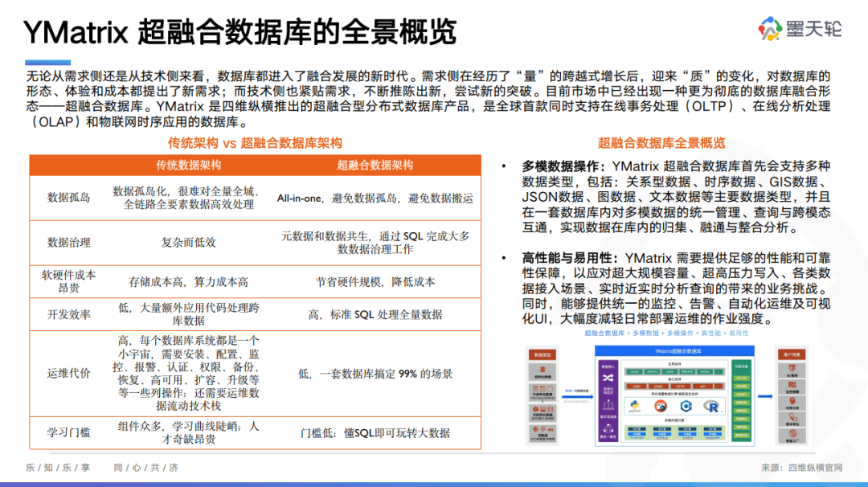Click the cell starting with All-in-one
The image size is (868, 487).
[375, 198]
